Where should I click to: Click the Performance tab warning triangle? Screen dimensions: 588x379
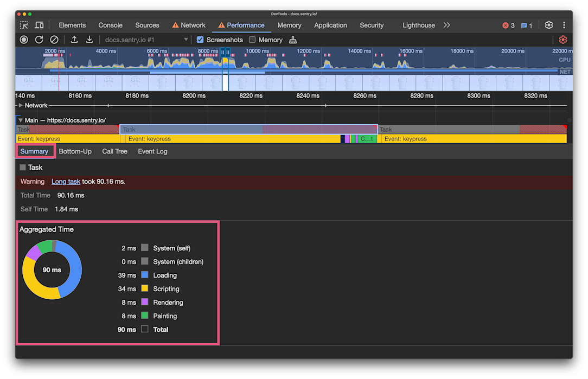[222, 25]
